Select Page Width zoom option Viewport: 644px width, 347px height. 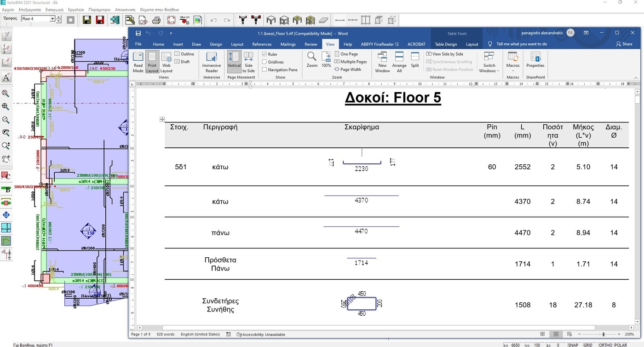(x=348, y=69)
